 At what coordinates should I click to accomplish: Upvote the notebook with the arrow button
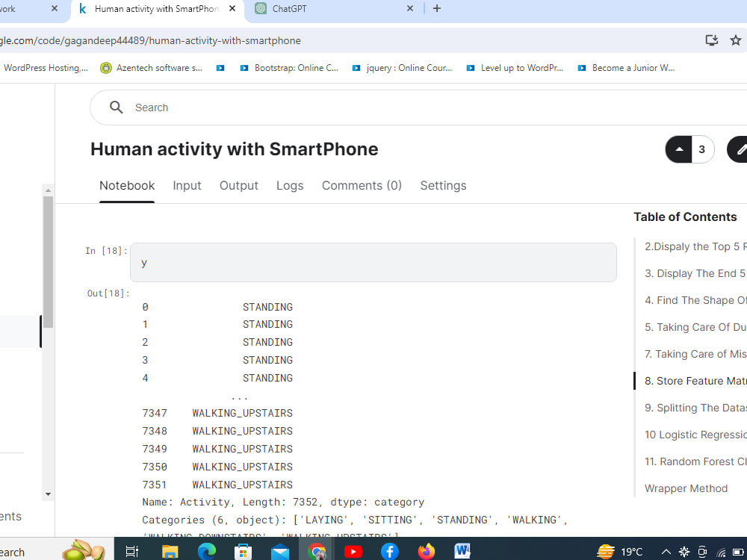click(x=679, y=149)
